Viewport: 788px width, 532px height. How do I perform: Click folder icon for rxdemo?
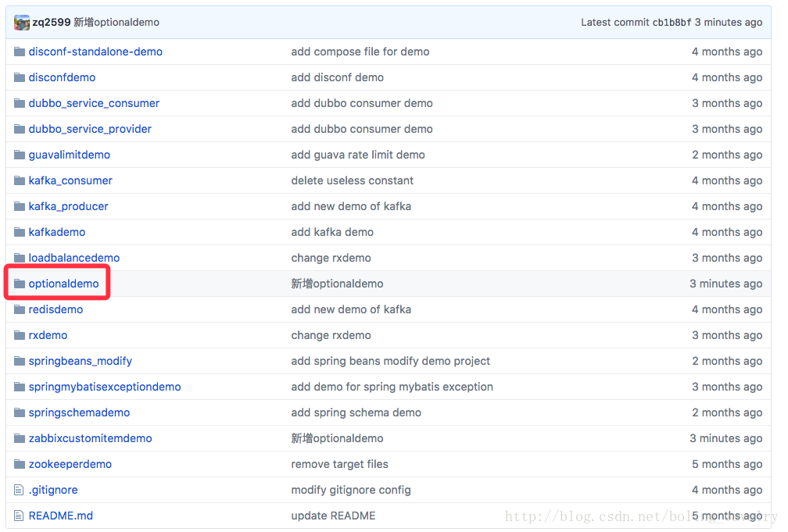click(20, 335)
